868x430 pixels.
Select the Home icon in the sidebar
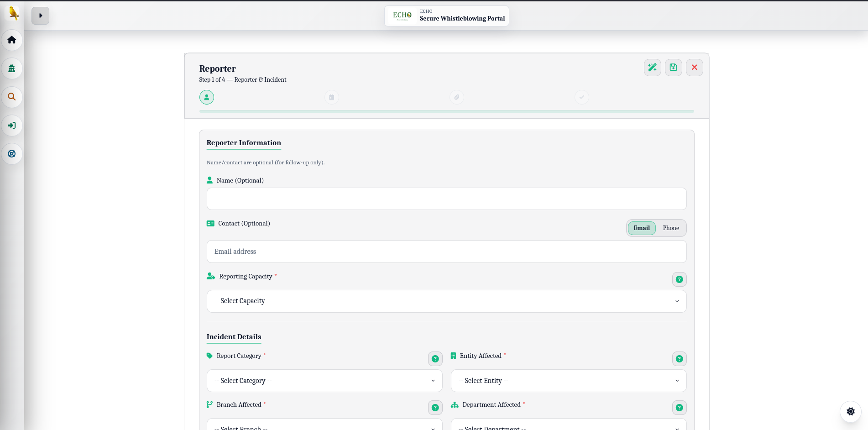click(x=12, y=40)
